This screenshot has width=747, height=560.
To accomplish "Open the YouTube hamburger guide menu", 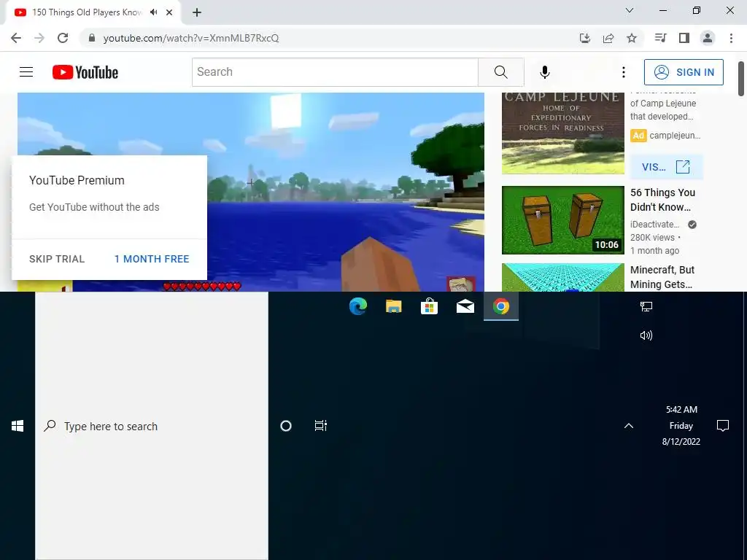I will (x=26, y=72).
